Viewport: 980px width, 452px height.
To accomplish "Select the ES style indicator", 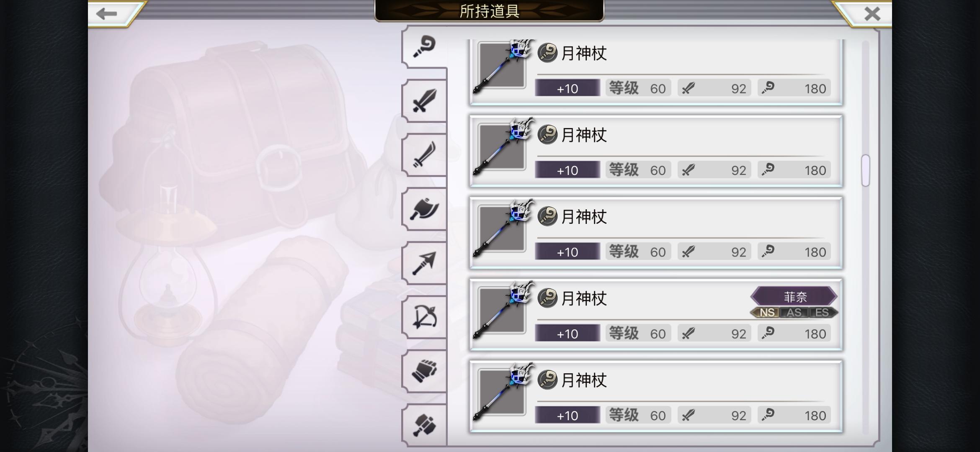I will point(823,313).
